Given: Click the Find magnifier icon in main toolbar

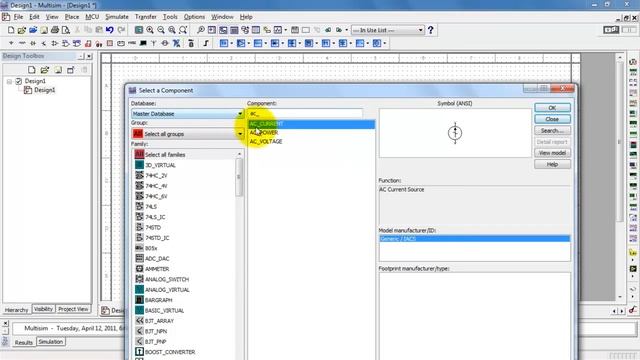Looking at the screenshot, I should (200, 30).
